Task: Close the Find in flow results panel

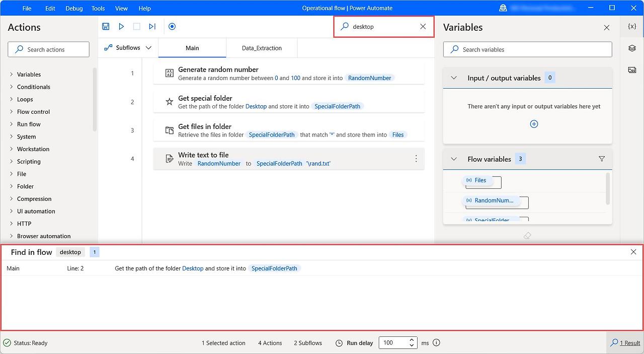Action: [x=633, y=252]
